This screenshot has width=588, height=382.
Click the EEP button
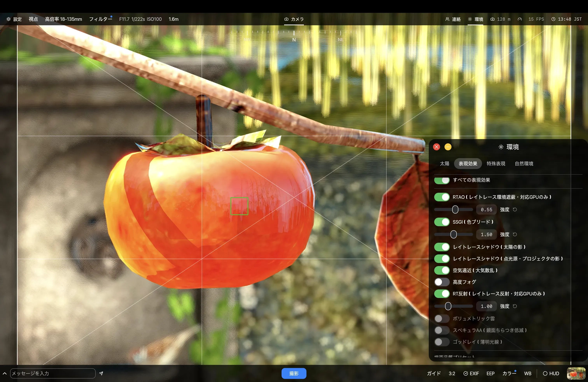pyautogui.click(x=490, y=373)
